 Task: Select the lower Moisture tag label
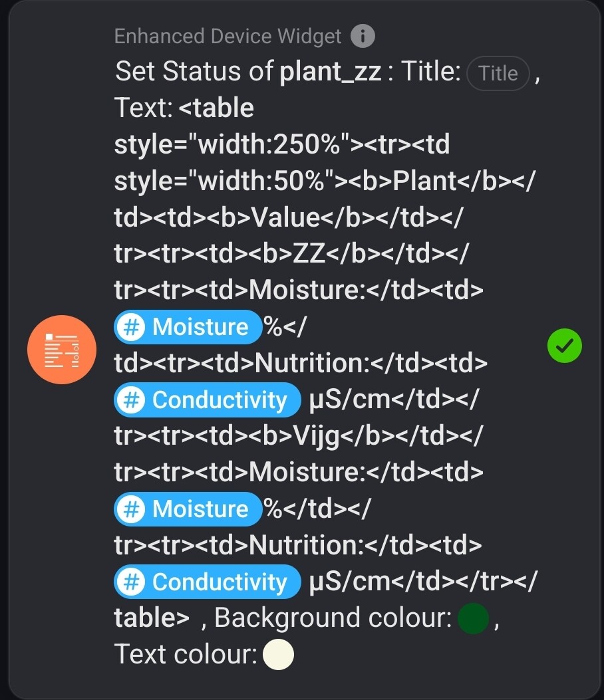[x=200, y=509]
